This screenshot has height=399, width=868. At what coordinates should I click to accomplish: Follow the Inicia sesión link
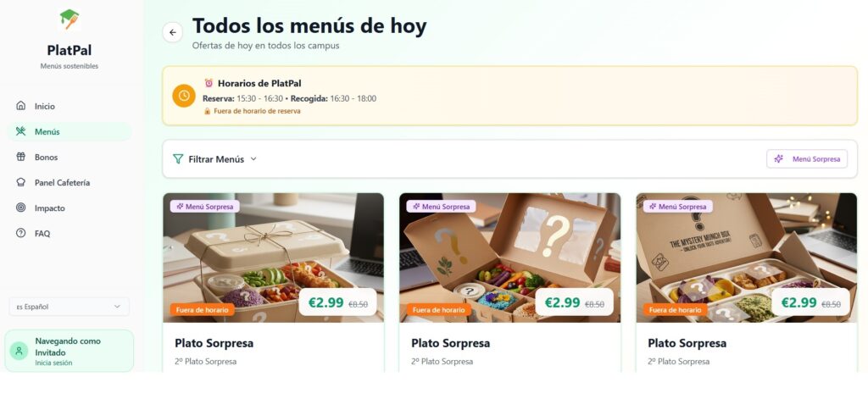coord(53,363)
